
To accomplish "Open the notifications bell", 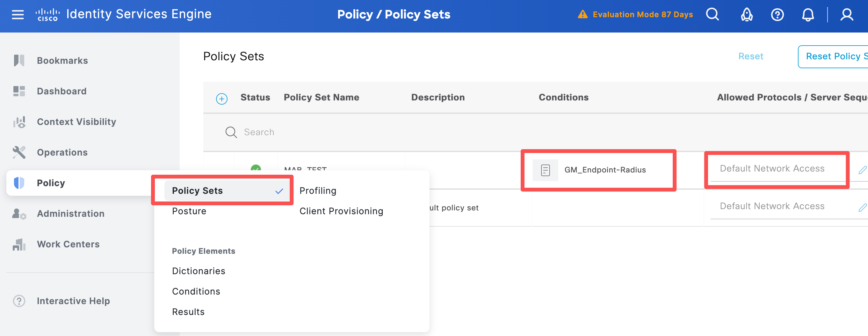I will 808,14.
